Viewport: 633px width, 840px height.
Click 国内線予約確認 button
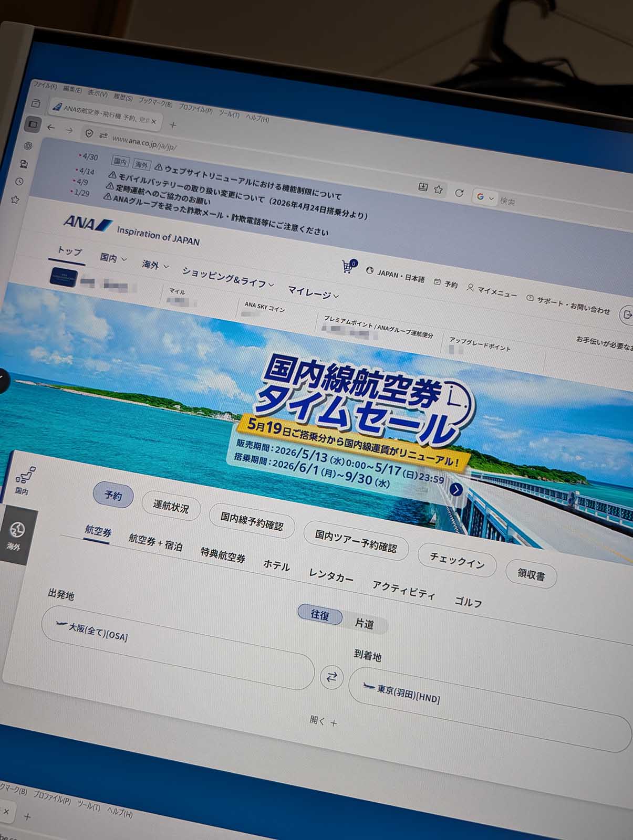tap(252, 521)
